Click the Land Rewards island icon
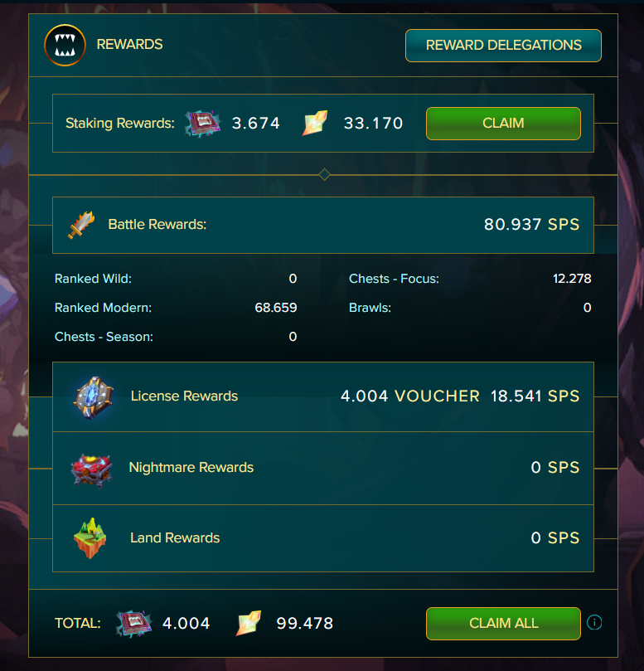 90,538
